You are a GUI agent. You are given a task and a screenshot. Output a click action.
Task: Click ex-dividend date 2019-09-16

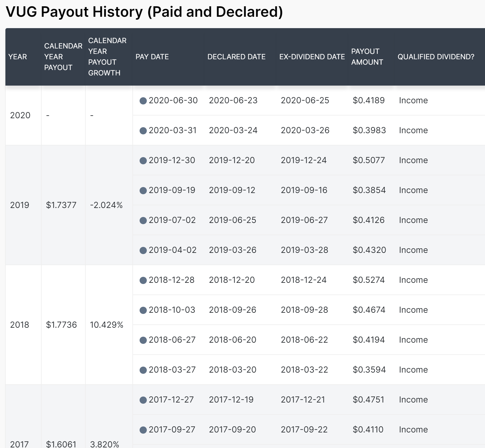pyautogui.click(x=304, y=190)
